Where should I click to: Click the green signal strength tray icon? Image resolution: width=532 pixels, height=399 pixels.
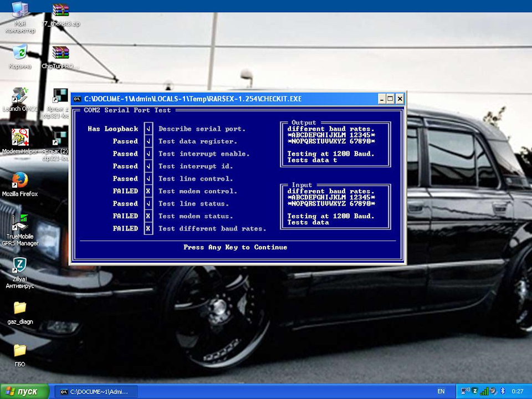[x=484, y=391]
